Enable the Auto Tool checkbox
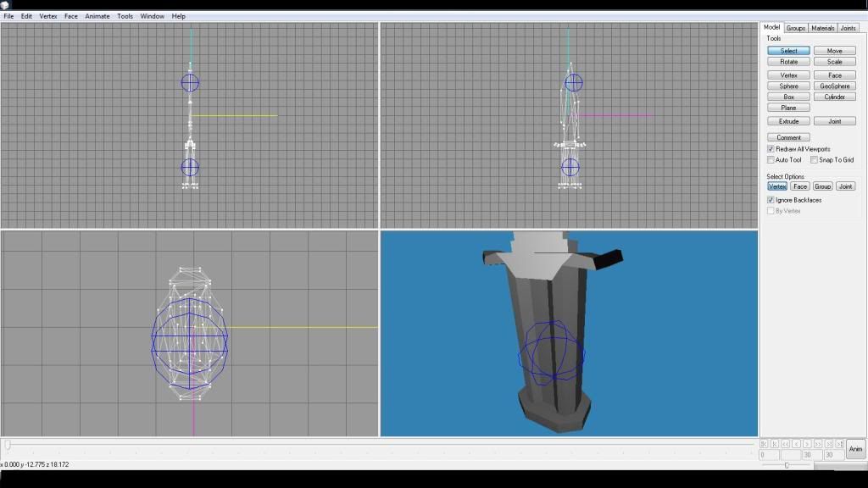Screen dimensions: 868x488 771,160
